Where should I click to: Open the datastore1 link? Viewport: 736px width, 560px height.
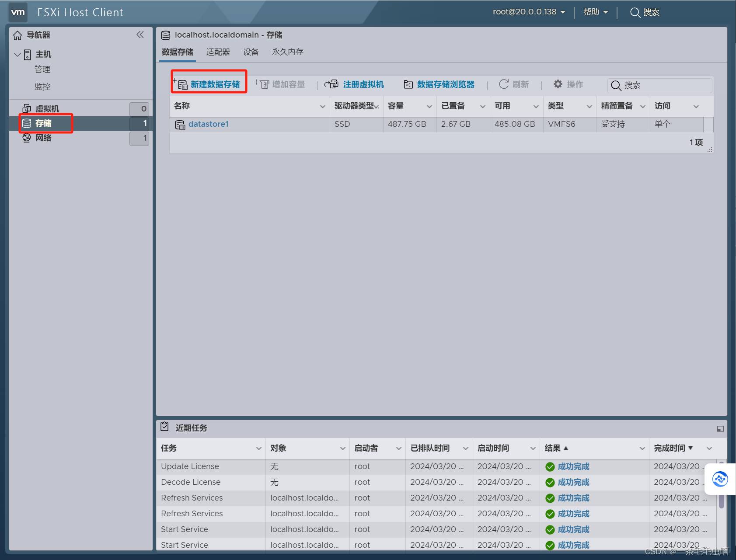208,124
